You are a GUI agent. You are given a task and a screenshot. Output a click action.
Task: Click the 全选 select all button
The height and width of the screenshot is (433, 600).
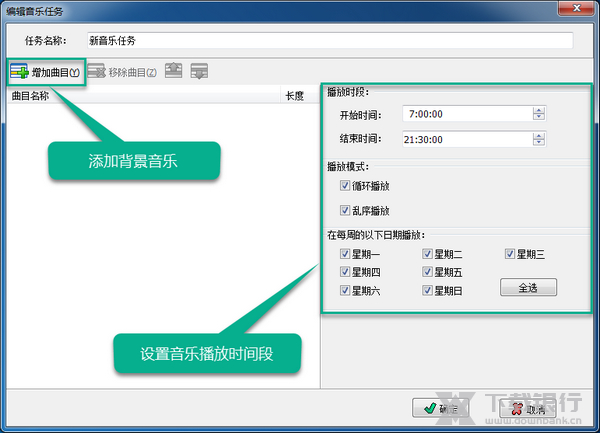click(528, 287)
